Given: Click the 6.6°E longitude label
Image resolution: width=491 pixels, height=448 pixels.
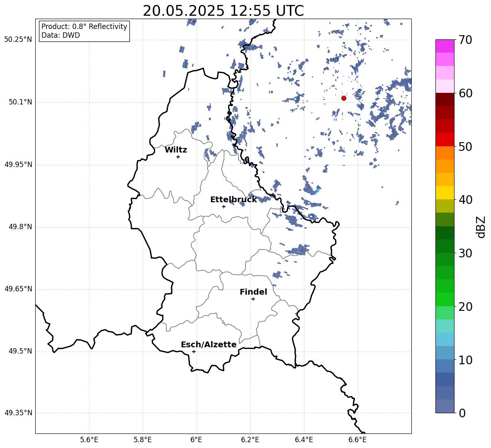Looking at the screenshot, I should pyautogui.click(x=357, y=440).
